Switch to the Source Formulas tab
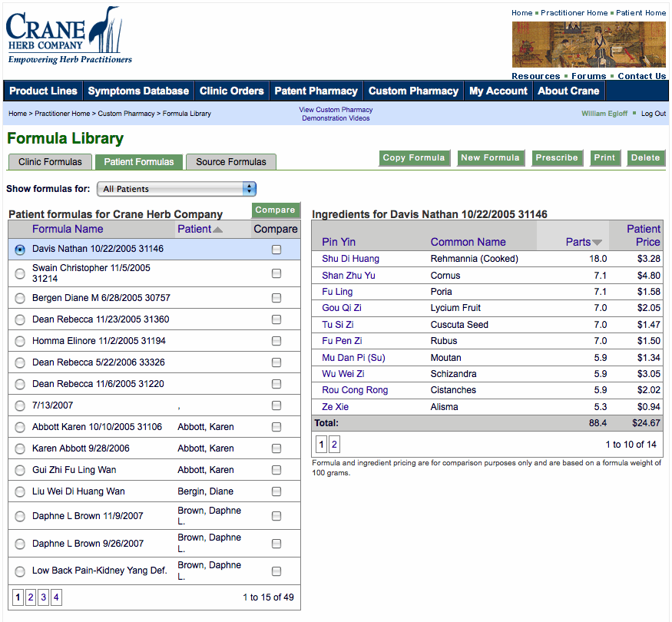672x622 pixels. pyautogui.click(x=231, y=162)
